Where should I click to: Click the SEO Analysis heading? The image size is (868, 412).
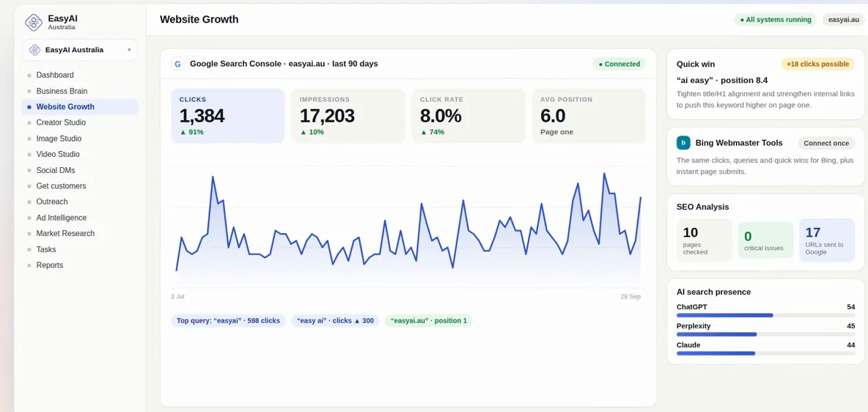click(702, 207)
